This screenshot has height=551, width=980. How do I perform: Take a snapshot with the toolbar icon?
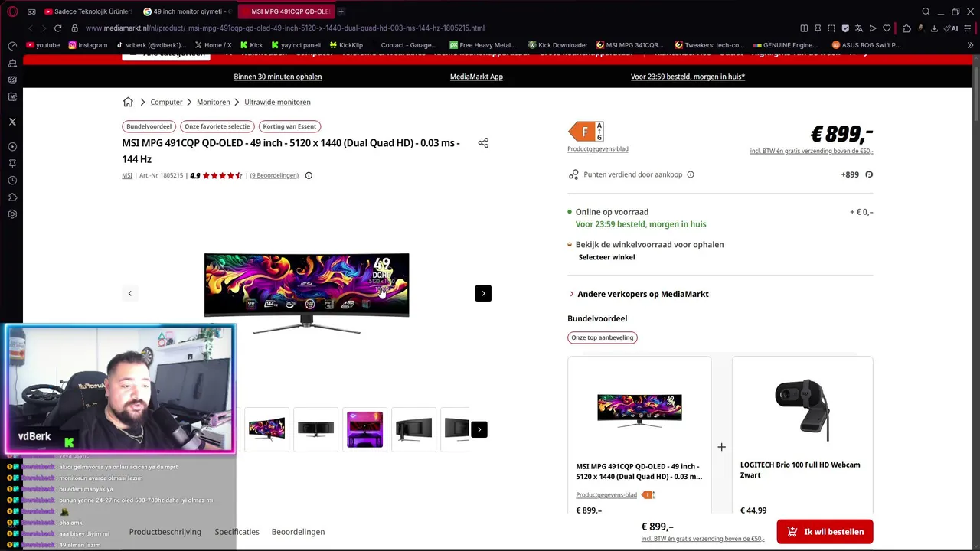click(x=831, y=28)
